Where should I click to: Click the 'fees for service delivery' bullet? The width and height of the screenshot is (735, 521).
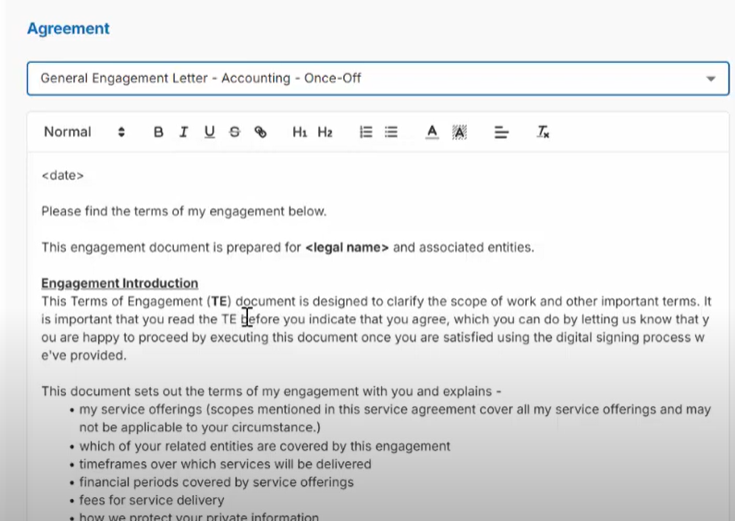151,500
